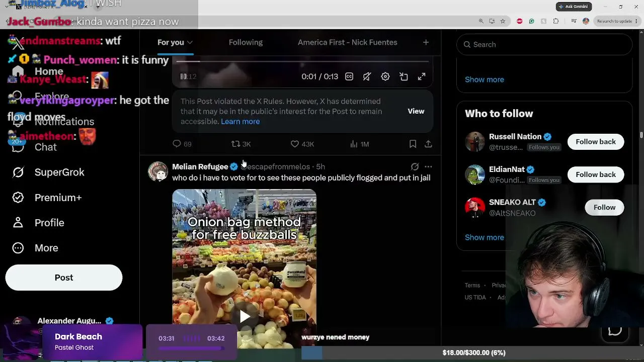Show more Who to follow suggestions

(x=484, y=237)
